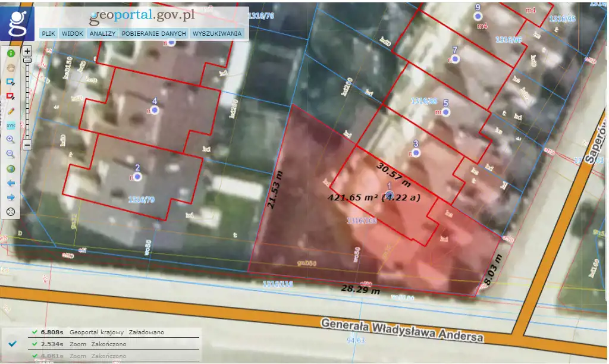Open the PLIK menu
Image resolution: width=609 pixels, height=364 pixels.
(49, 34)
